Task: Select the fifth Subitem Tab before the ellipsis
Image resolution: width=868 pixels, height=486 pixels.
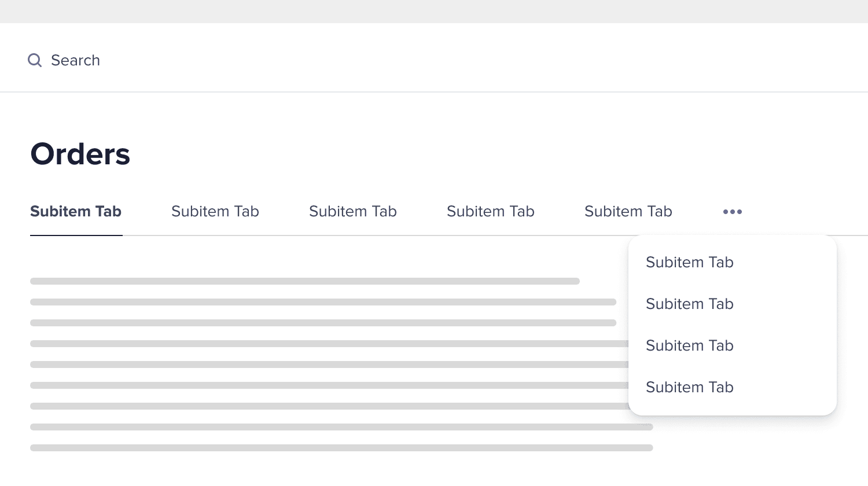Action: click(x=628, y=211)
